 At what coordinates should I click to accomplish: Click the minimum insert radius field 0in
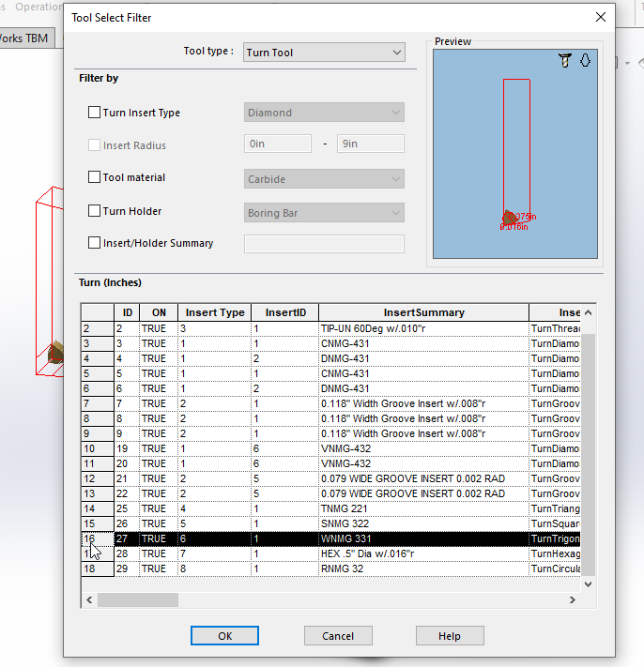pos(278,144)
